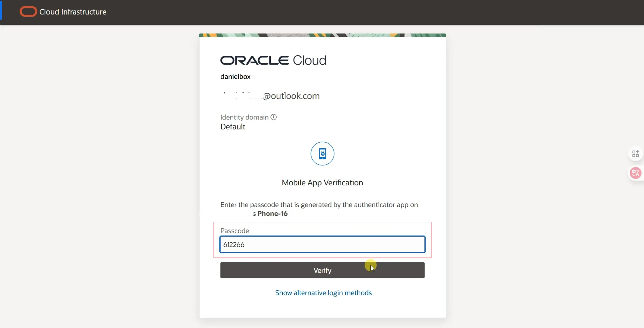Open the Identity domain info icon
This screenshot has height=328, width=644.
pyautogui.click(x=273, y=117)
